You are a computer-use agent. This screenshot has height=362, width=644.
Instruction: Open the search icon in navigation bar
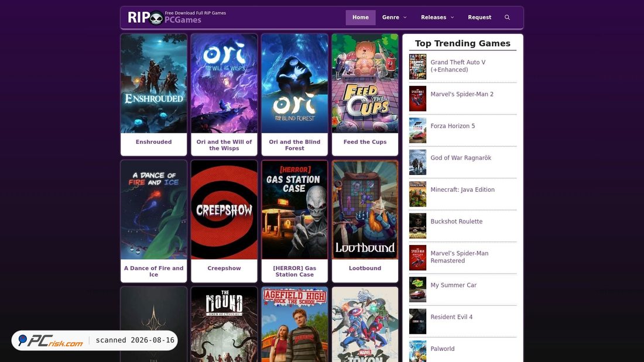coord(507,17)
